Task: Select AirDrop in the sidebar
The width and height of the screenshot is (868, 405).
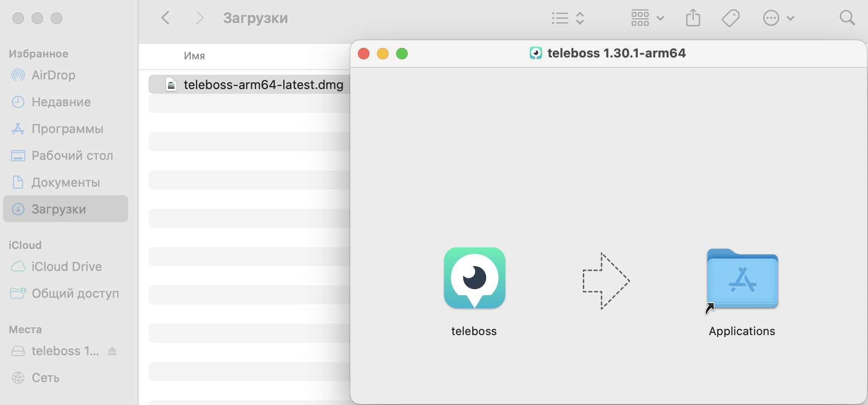Action: coord(66,75)
